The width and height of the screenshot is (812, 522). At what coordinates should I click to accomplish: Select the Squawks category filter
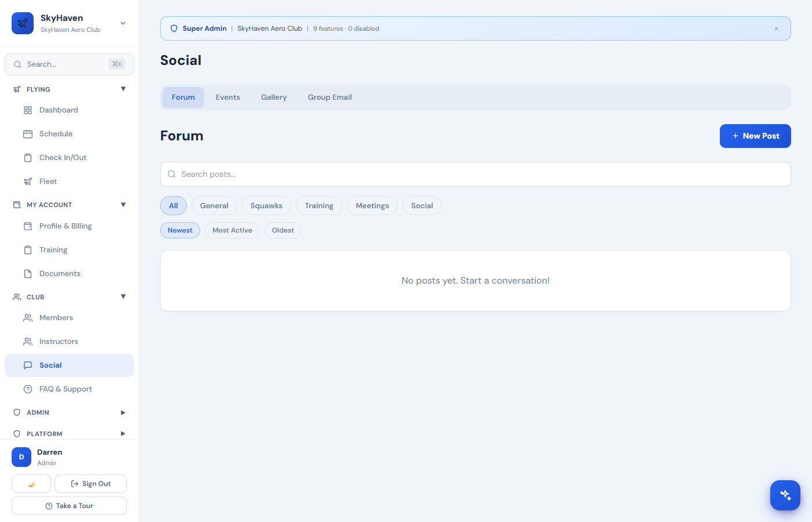pyautogui.click(x=266, y=205)
